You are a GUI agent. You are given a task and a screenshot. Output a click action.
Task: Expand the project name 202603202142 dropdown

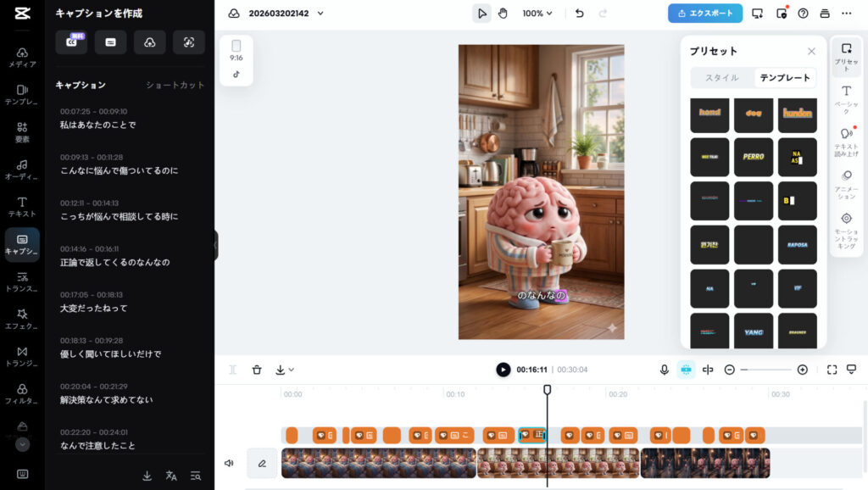pos(319,14)
